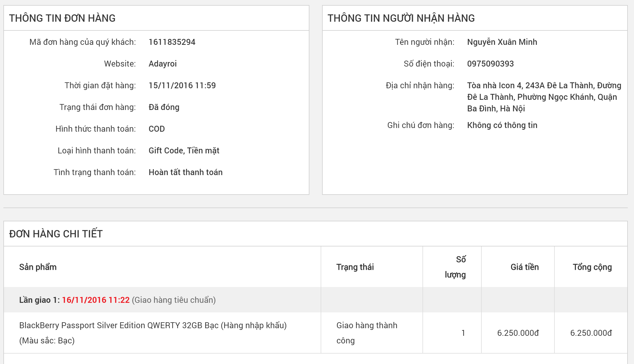
Task: Click delivery address Tòa nhà Icon 4
Action: pos(544,97)
